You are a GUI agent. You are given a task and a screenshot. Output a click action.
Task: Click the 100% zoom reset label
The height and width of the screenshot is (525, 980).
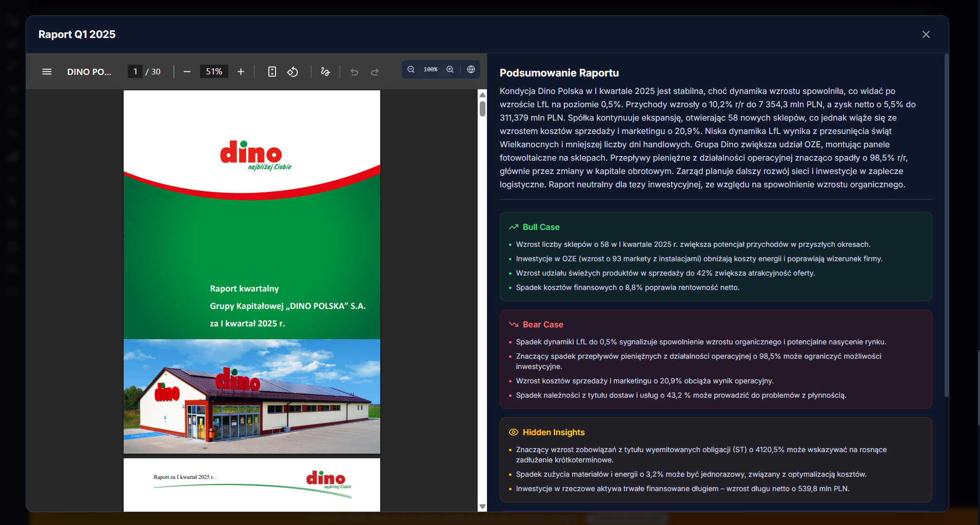pos(430,69)
